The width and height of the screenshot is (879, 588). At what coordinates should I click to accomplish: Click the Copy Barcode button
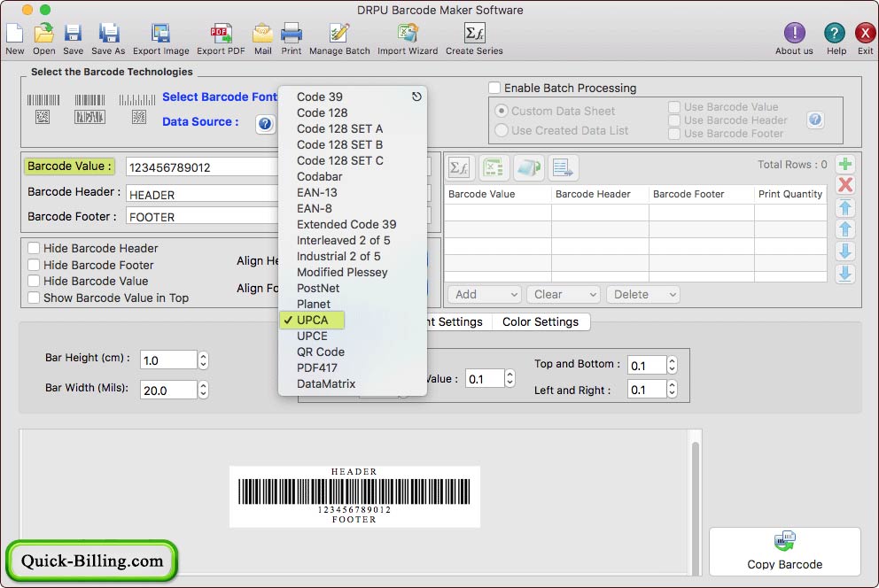784,552
